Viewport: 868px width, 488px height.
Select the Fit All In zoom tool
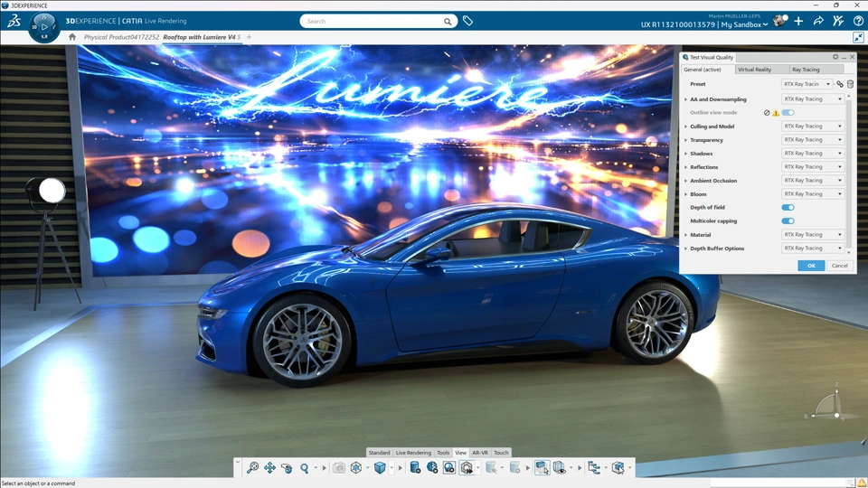pos(252,468)
